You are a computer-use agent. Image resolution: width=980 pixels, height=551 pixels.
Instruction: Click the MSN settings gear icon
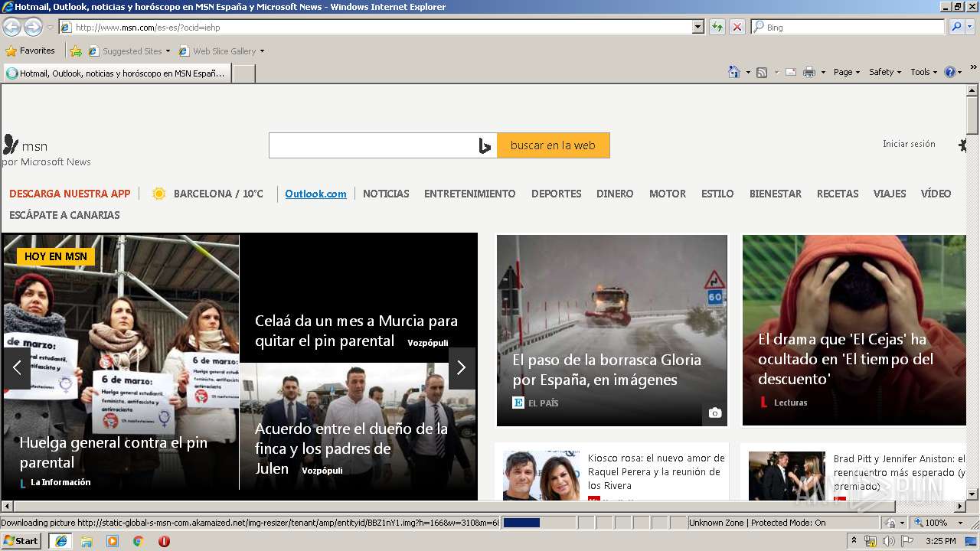coord(963,145)
